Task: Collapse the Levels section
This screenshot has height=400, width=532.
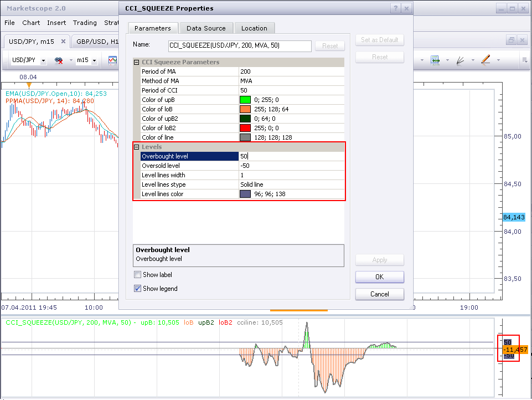Action: click(x=136, y=147)
